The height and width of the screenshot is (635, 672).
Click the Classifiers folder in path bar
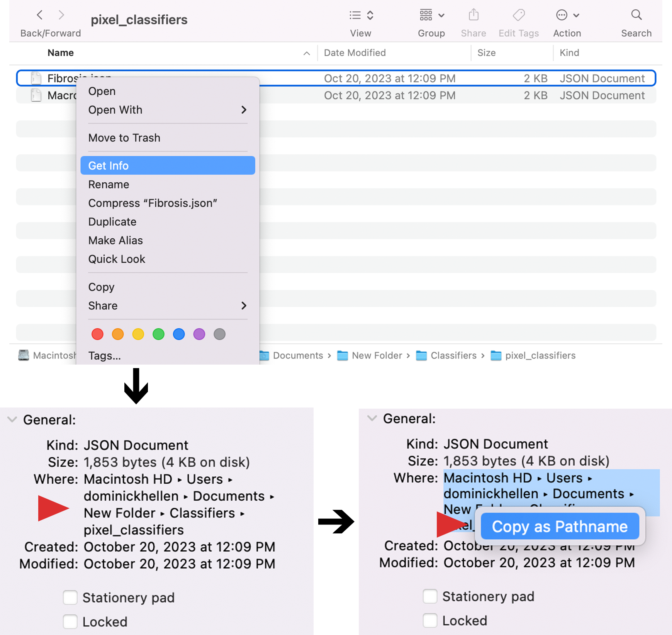point(453,355)
